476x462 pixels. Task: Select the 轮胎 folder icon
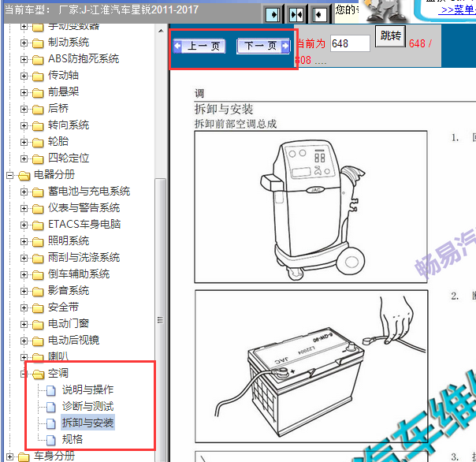[x=38, y=143]
